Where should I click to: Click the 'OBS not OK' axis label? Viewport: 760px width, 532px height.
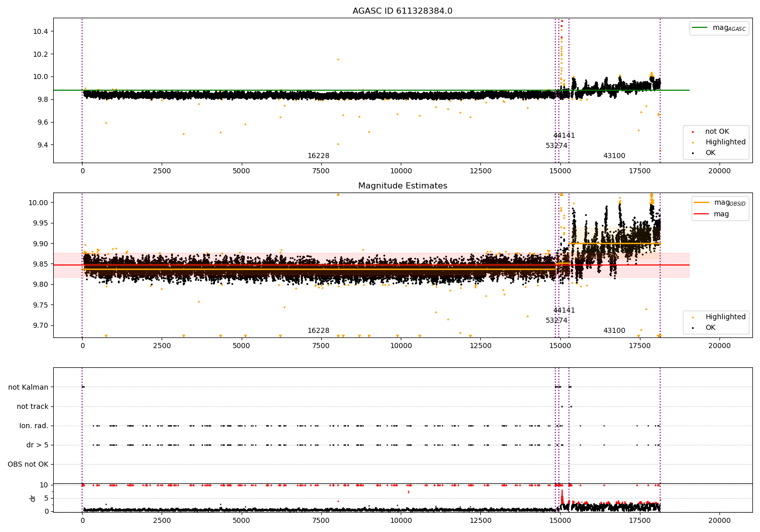[x=28, y=465]
